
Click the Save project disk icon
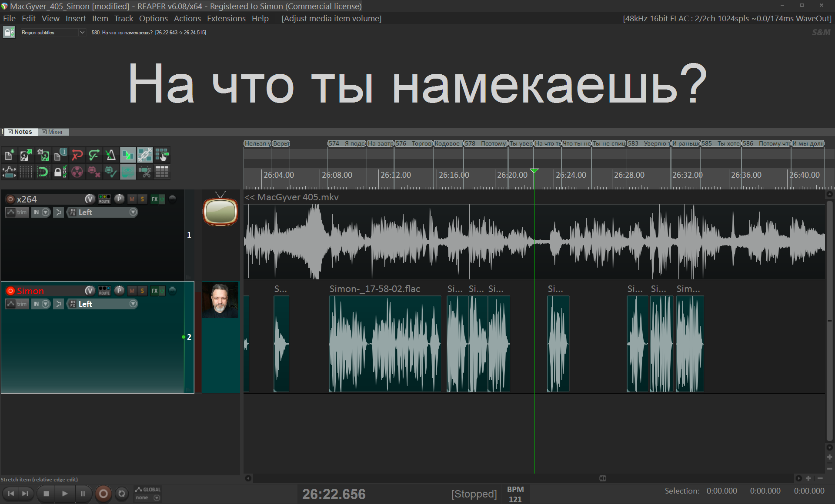43,155
